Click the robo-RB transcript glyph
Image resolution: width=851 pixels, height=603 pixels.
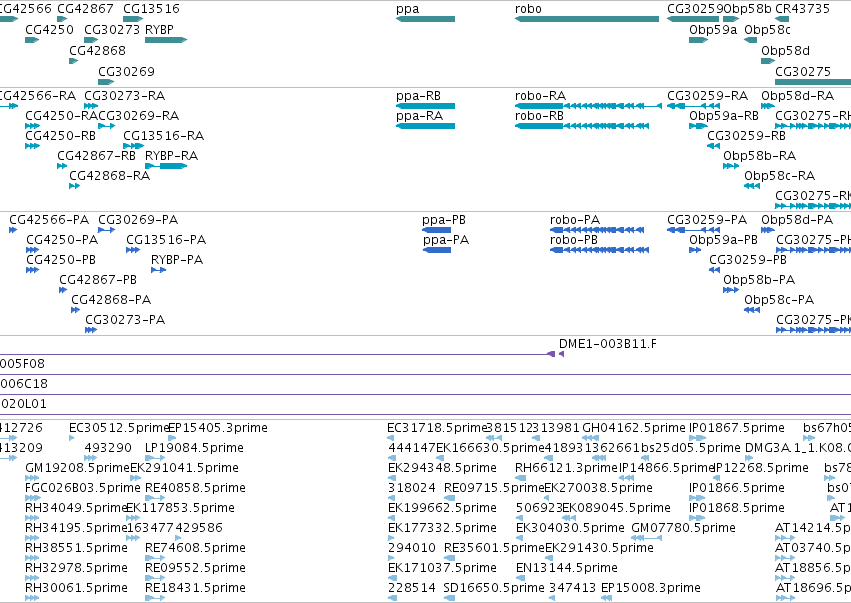tap(582, 126)
